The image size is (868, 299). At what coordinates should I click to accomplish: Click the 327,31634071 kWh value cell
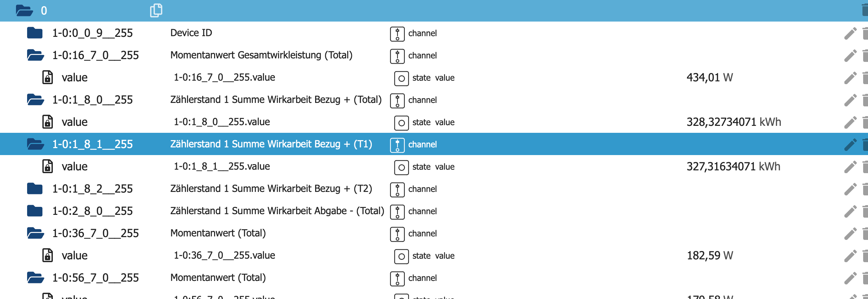click(733, 167)
